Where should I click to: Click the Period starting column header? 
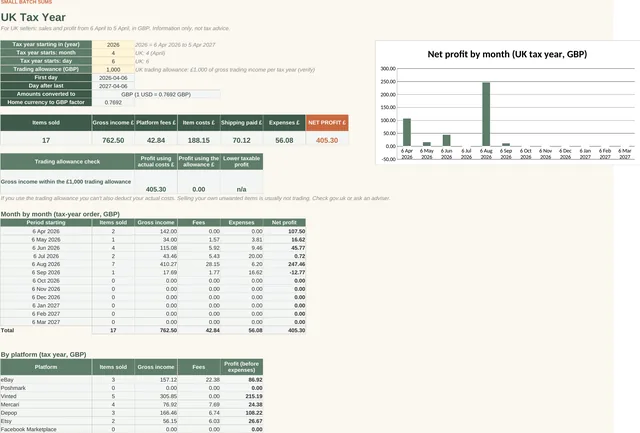pos(46,222)
